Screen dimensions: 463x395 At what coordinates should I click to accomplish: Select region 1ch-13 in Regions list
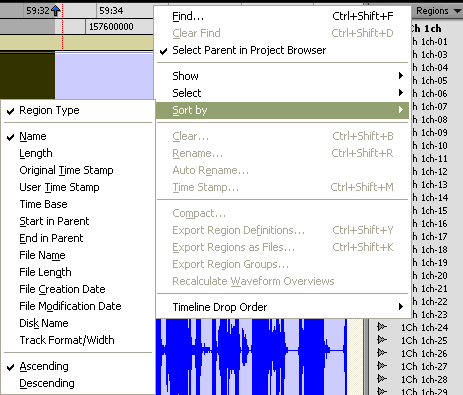[x=430, y=185]
